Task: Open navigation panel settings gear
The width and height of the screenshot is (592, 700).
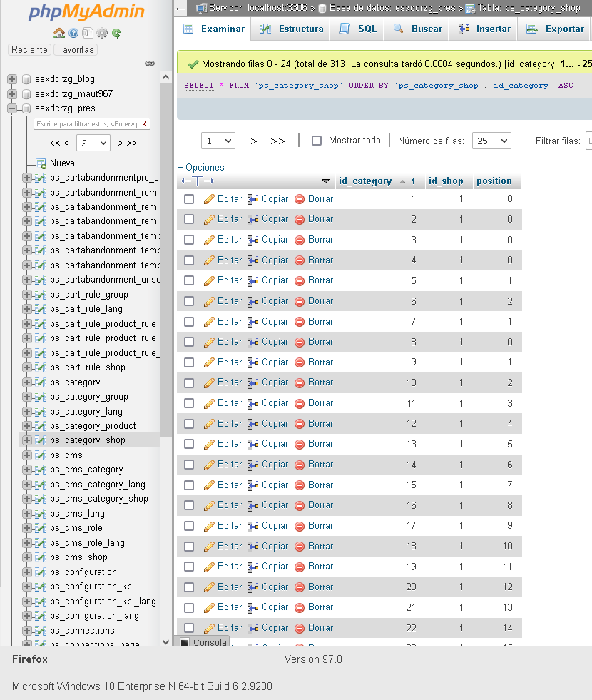Action: 102,33
